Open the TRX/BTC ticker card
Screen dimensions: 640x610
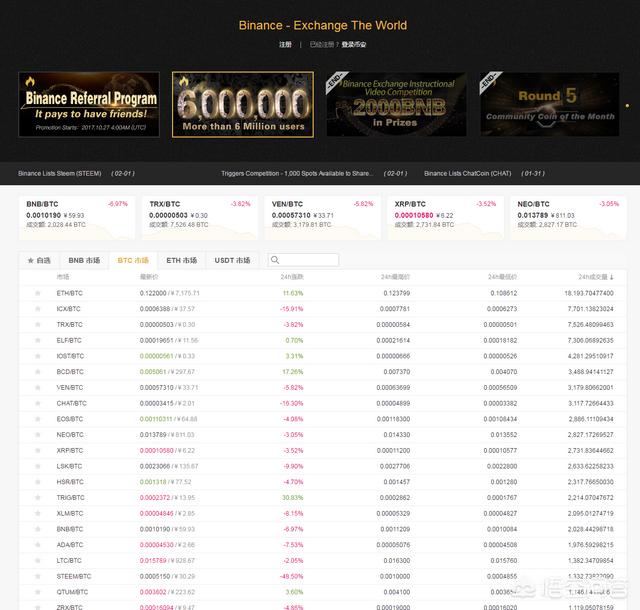pyautogui.click(x=200, y=218)
